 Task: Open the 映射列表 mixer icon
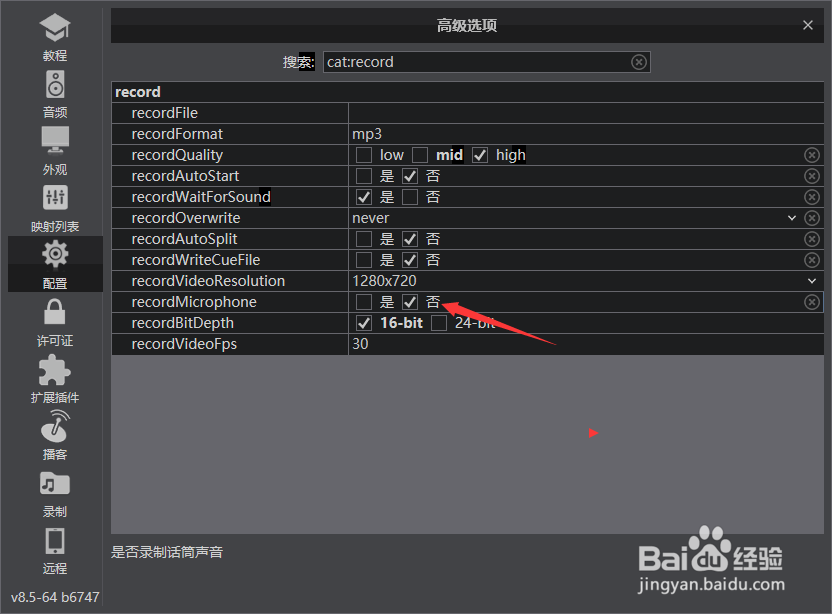click(55, 208)
